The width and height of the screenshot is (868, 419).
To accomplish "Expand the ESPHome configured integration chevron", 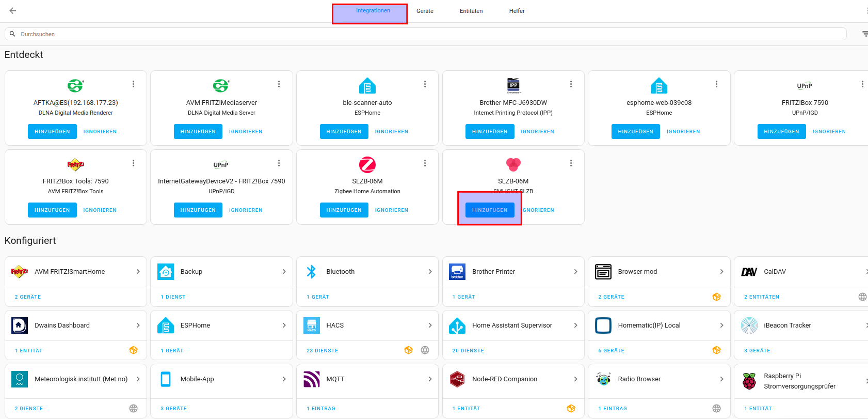I will click(x=284, y=325).
